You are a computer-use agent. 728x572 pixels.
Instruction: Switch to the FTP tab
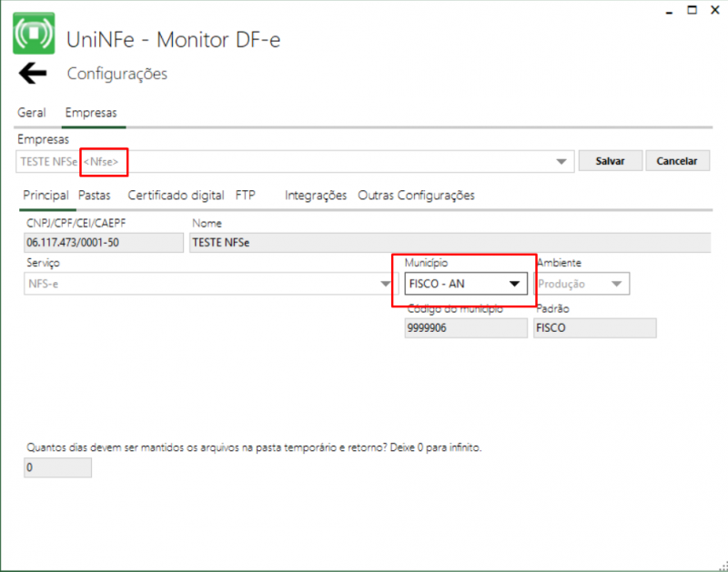click(245, 195)
